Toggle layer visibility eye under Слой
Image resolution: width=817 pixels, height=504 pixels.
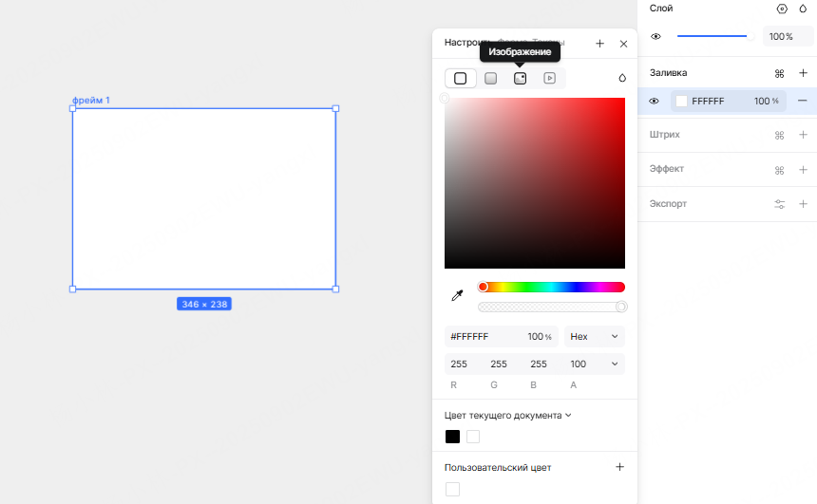[x=655, y=37]
